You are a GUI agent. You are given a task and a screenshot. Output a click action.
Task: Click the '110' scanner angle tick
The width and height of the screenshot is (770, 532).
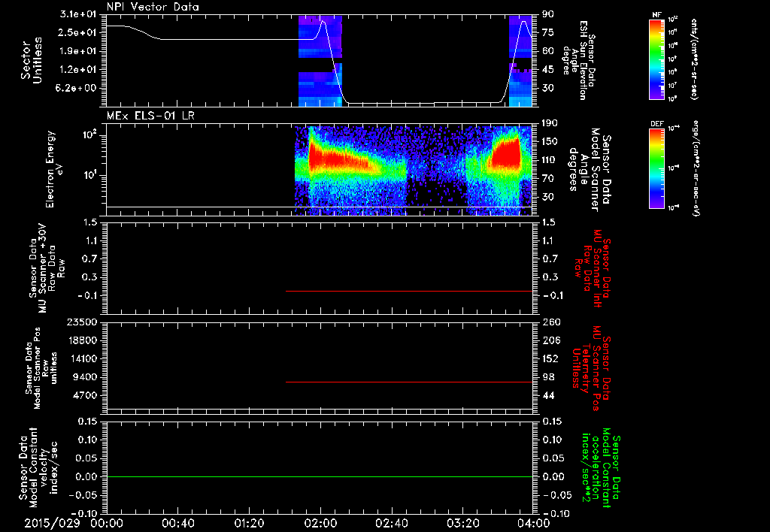(550, 160)
